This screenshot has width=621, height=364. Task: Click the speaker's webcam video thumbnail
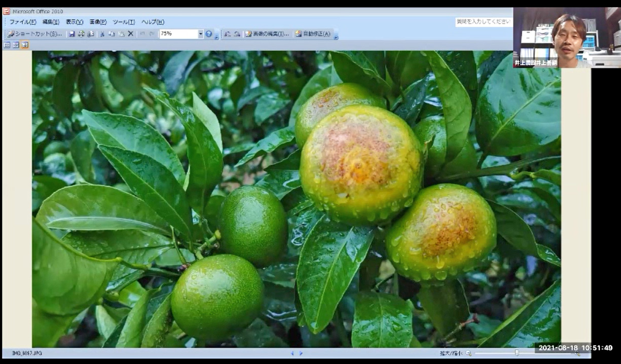tap(567, 38)
